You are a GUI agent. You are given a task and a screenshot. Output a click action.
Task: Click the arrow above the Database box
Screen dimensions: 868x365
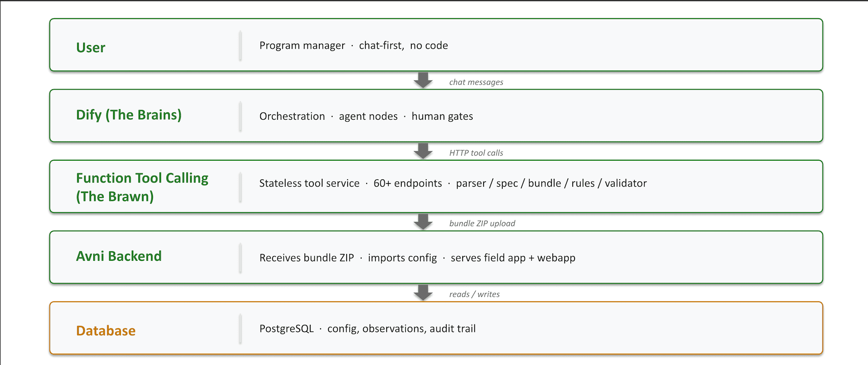click(423, 293)
